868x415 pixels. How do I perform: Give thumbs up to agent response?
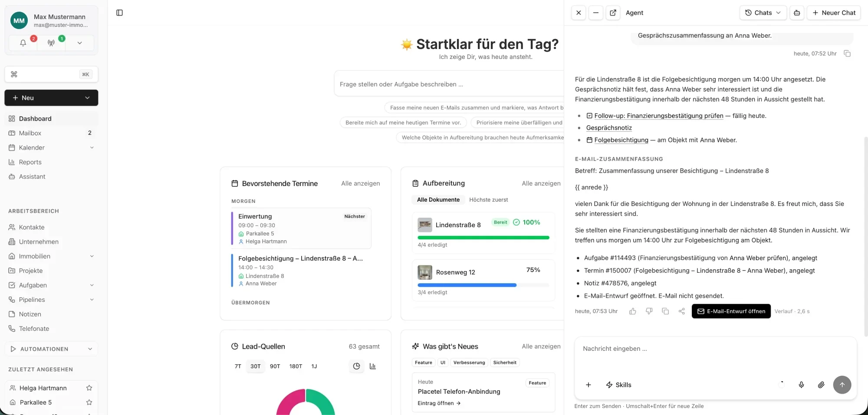(633, 311)
